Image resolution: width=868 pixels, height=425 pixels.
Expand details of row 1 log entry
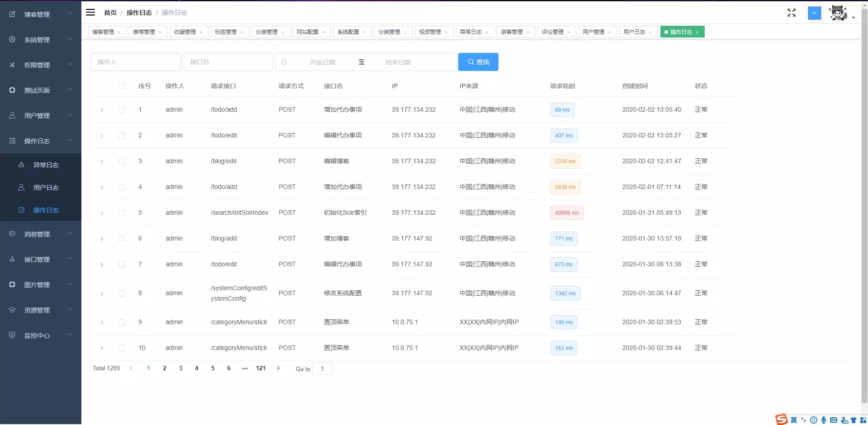click(x=102, y=110)
